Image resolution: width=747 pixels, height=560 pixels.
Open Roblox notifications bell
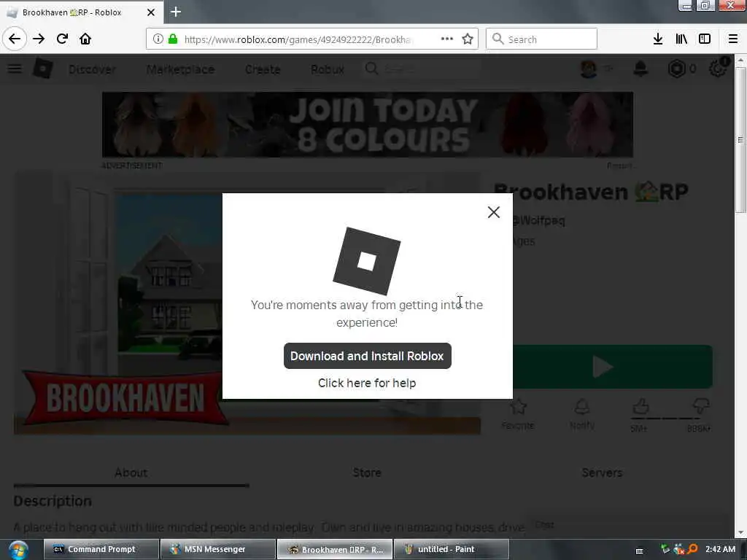(640, 69)
